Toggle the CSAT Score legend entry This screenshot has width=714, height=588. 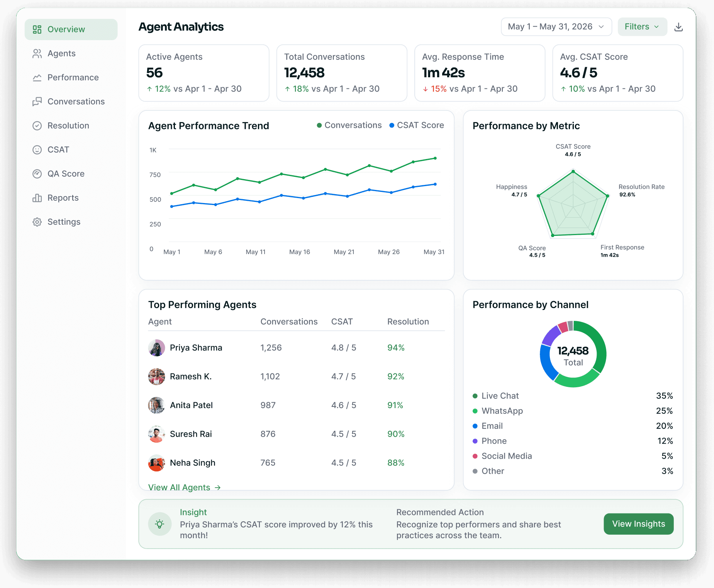(417, 125)
